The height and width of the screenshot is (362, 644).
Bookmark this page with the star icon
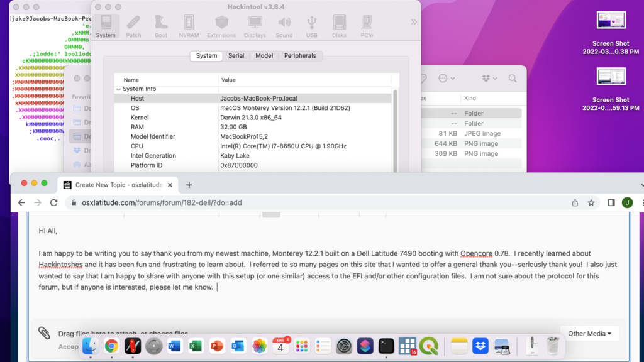click(x=591, y=203)
